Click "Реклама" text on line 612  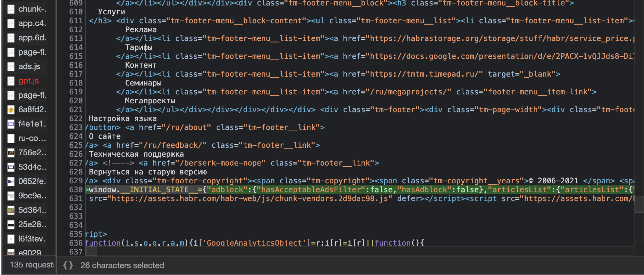point(141,30)
